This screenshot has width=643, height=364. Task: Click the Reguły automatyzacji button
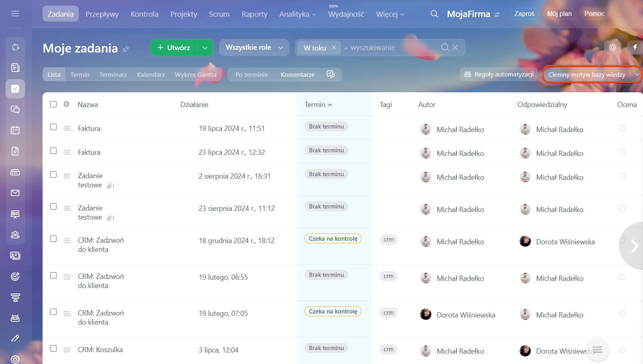click(x=499, y=74)
